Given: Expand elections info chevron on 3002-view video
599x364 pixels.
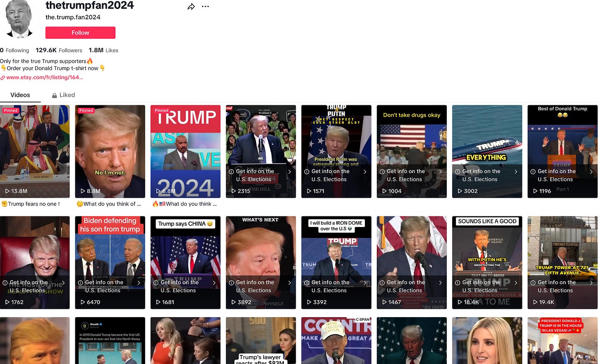Looking at the screenshot, I should 516,172.
